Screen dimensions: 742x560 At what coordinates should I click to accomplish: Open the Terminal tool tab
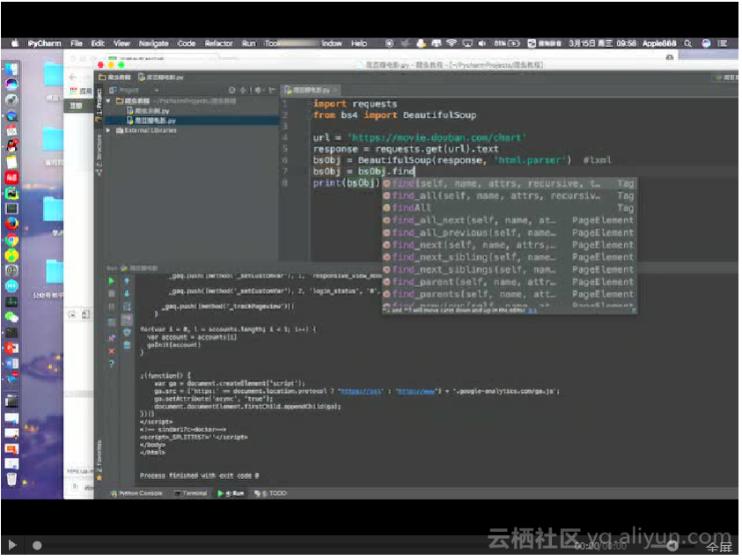pyautogui.click(x=191, y=495)
